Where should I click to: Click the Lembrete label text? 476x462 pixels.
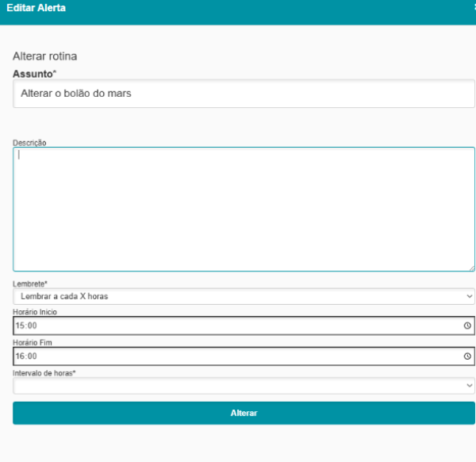pos(30,283)
